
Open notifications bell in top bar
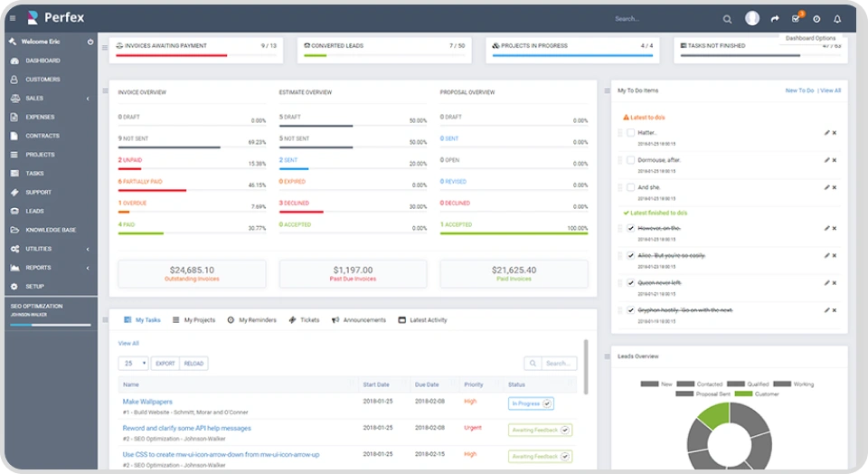coord(836,18)
